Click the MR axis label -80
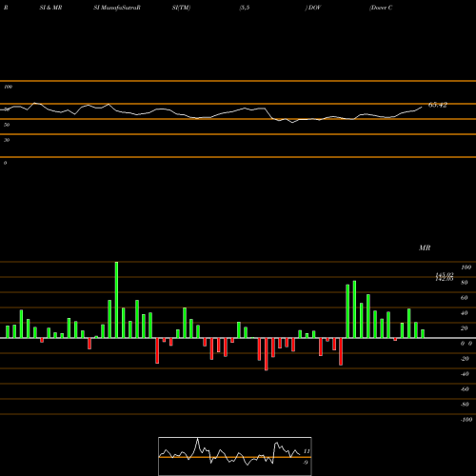476x476 pixels. pos(465,405)
